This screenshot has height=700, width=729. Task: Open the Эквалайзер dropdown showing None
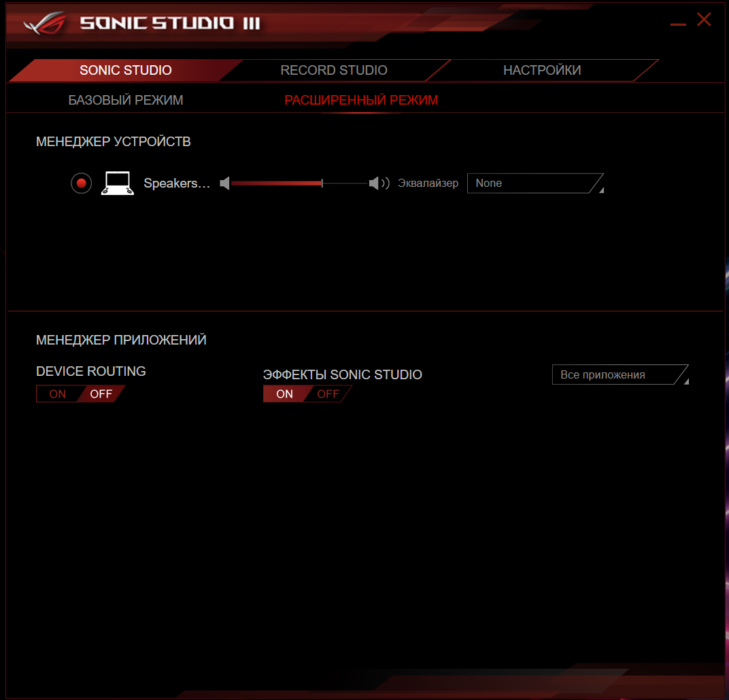pos(535,183)
